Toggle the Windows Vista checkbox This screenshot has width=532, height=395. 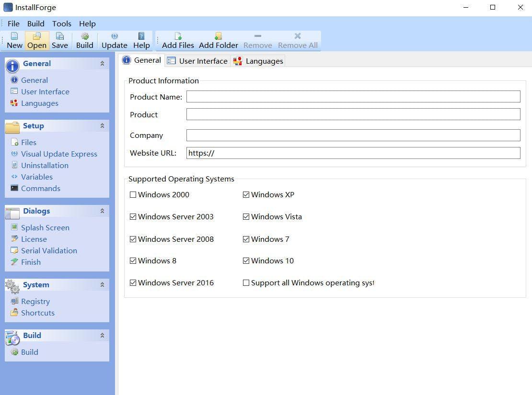246,217
